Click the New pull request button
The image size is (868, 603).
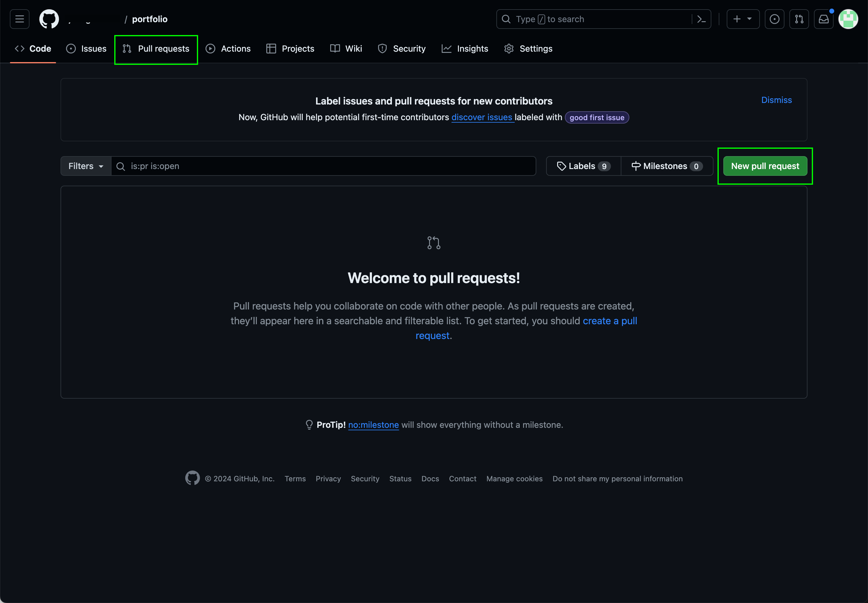click(x=764, y=166)
